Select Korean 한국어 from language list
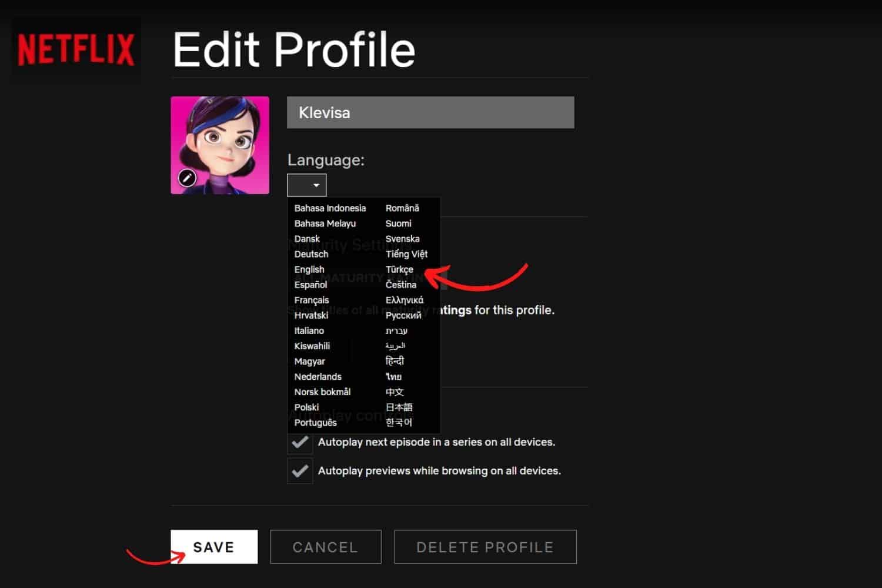Image resolution: width=882 pixels, height=588 pixels. [x=399, y=422]
